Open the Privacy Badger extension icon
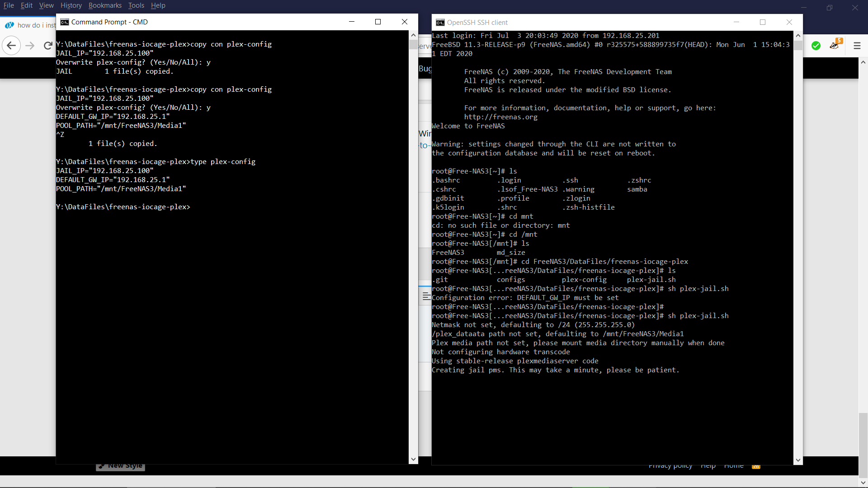Image resolution: width=868 pixels, height=488 pixels. (835, 45)
